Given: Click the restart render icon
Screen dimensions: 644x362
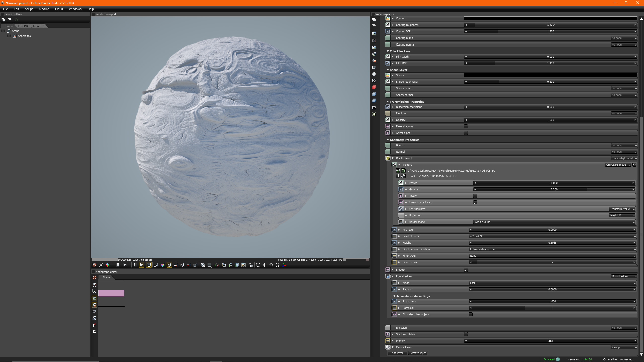Looking at the screenshot, I should (125, 265).
